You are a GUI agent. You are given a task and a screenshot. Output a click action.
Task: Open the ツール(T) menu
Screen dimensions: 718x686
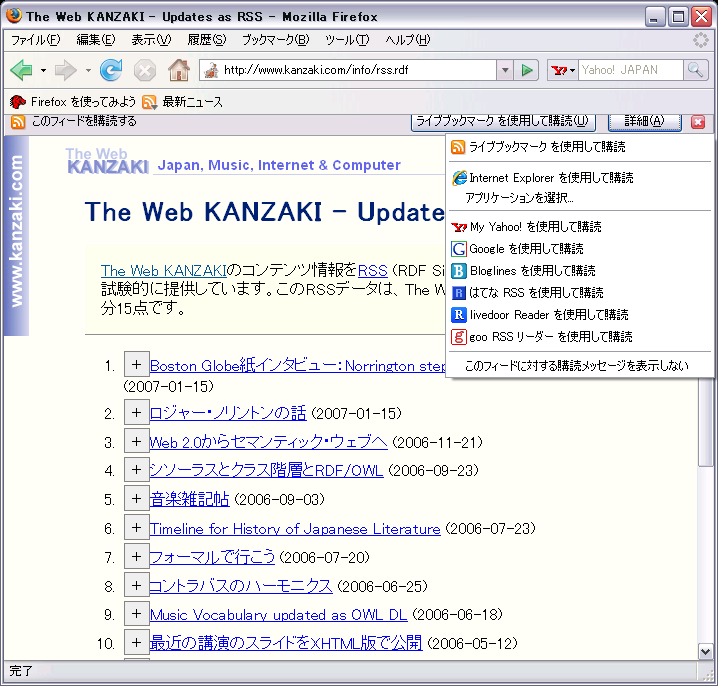point(347,40)
